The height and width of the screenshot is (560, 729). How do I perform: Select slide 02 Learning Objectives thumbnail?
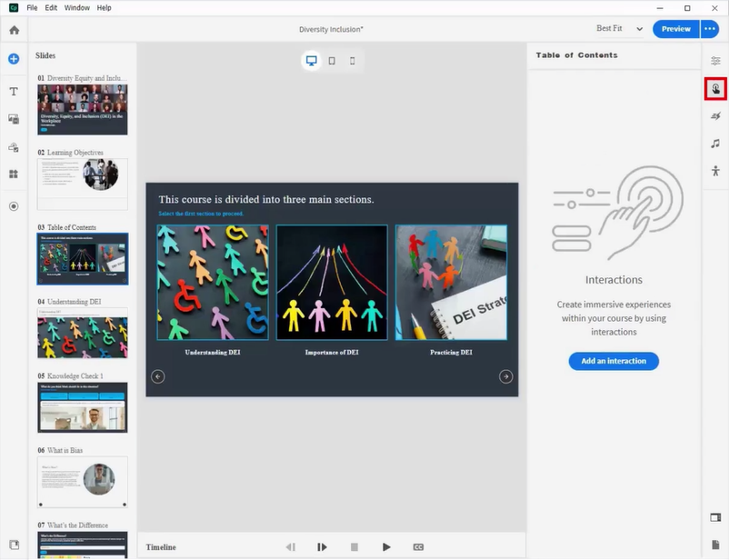pyautogui.click(x=83, y=185)
